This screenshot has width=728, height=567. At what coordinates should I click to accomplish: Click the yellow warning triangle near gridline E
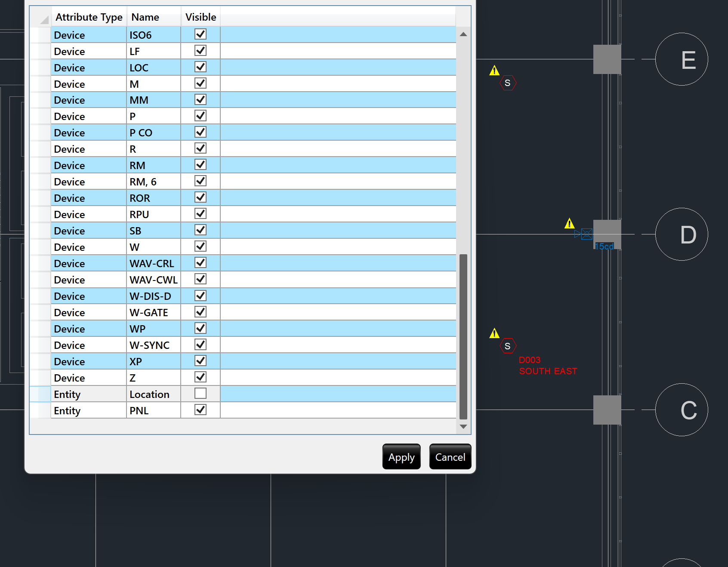[494, 70]
